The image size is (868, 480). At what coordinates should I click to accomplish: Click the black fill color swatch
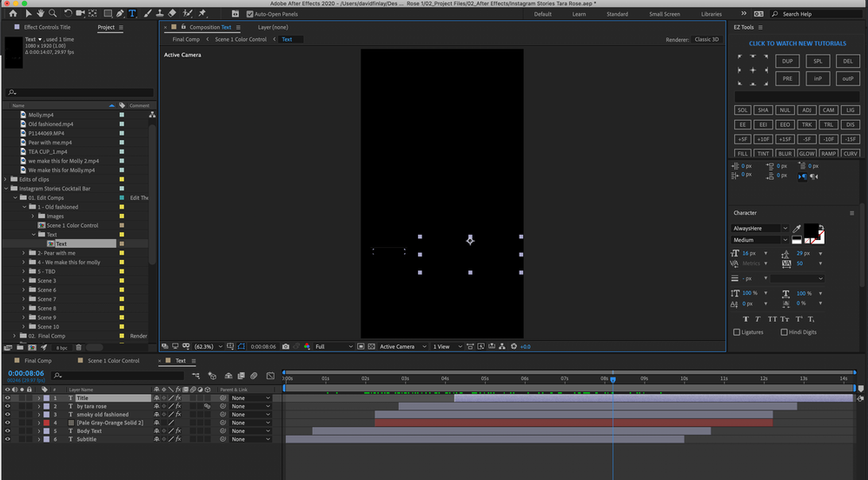tap(810, 230)
